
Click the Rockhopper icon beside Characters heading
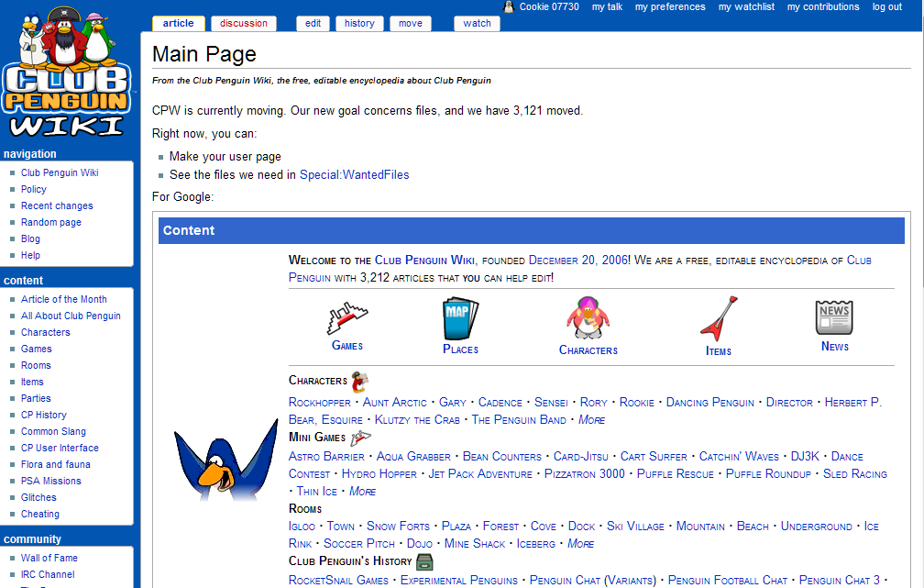pyautogui.click(x=359, y=382)
